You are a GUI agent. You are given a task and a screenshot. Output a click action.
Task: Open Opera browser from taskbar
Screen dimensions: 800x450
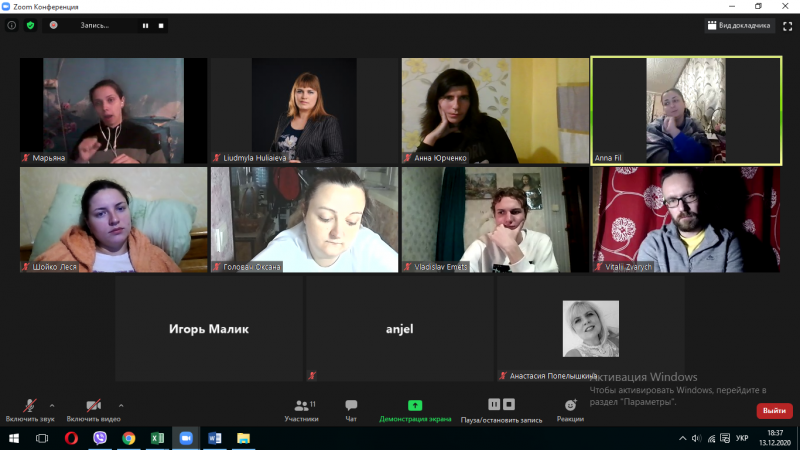71,438
